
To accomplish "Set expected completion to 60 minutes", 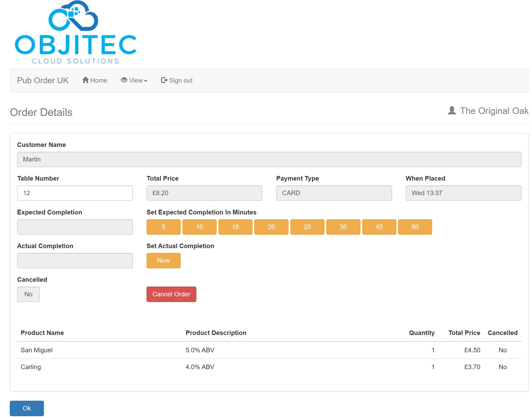I will (x=415, y=227).
